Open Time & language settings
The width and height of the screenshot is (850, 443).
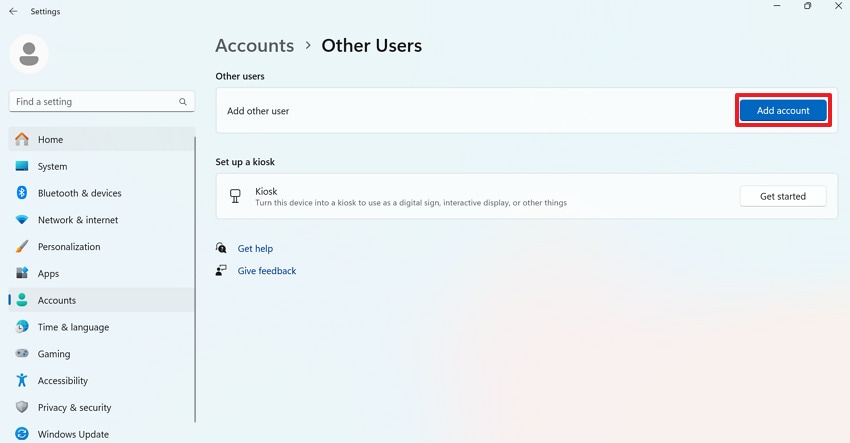(101, 326)
